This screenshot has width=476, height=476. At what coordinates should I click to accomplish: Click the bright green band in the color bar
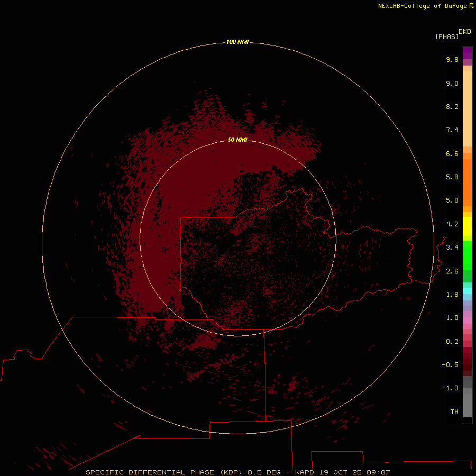(x=467, y=255)
